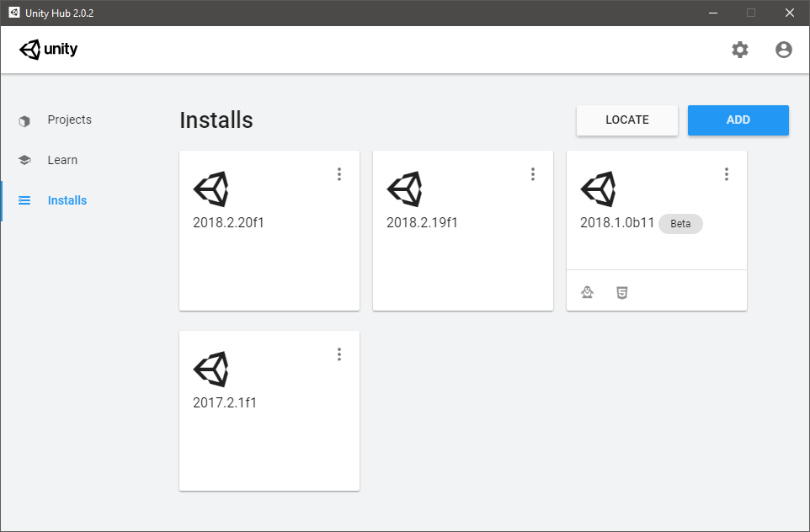Open the settings gear icon
810x532 pixels.
click(739, 50)
